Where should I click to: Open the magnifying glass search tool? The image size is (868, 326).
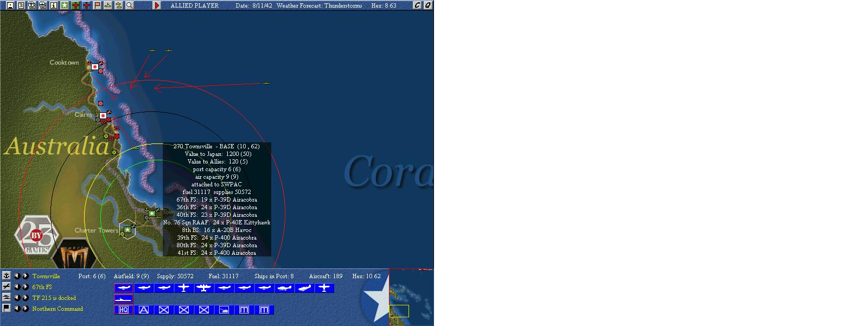(130, 5)
